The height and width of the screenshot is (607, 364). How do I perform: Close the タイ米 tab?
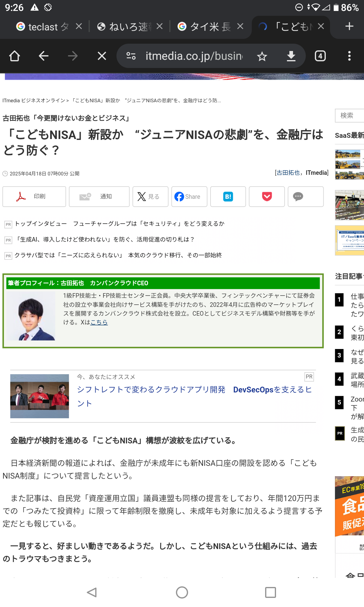240,27
